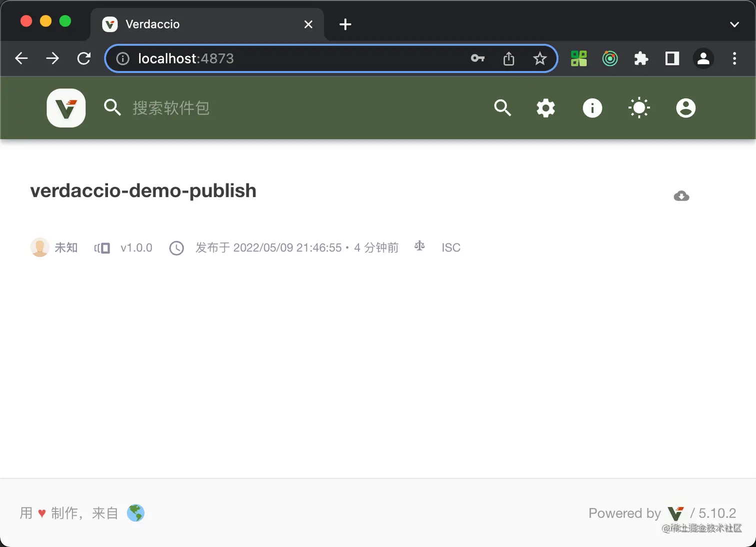
Task: Click the search magnifier in the green header
Action: click(503, 107)
